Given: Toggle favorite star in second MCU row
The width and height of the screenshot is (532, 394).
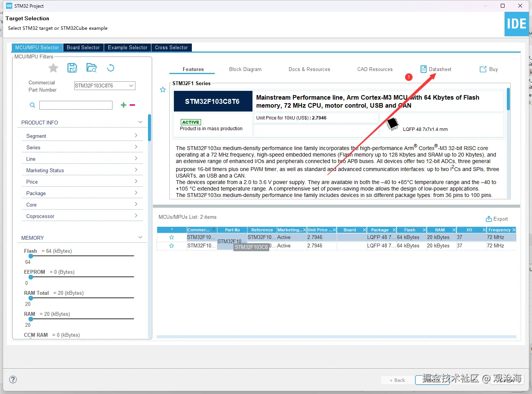Looking at the screenshot, I should click(172, 245).
